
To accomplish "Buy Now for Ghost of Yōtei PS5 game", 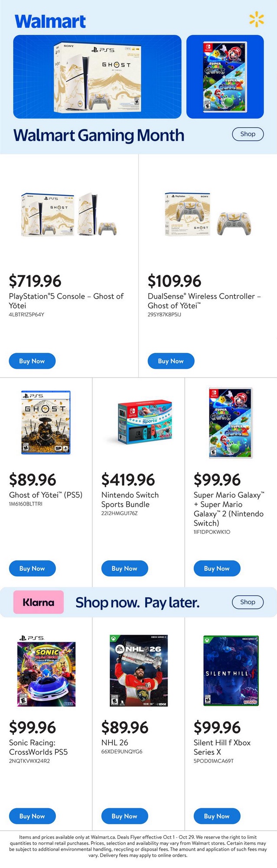I will pos(32,569).
